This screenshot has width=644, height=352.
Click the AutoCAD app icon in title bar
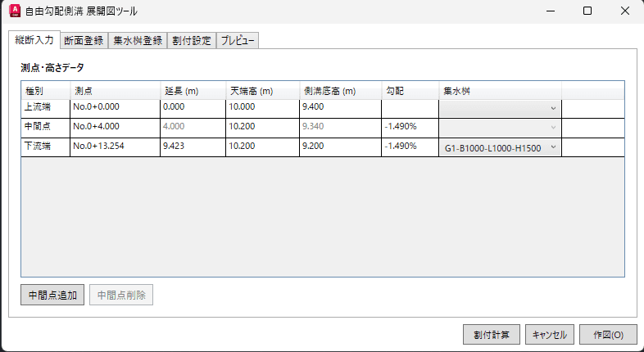[13, 11]
